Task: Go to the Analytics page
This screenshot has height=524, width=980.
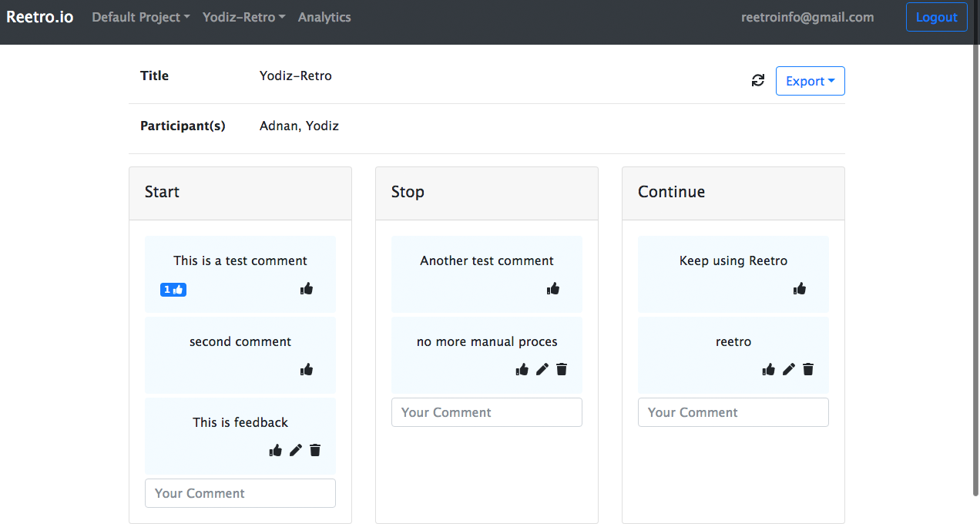Action: click(x=324, y=17)
